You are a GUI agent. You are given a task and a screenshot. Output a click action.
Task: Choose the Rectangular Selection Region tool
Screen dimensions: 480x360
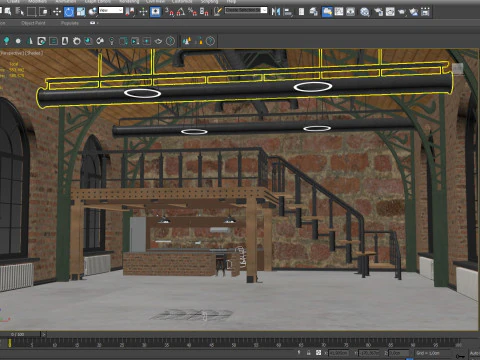coord(31,12)
